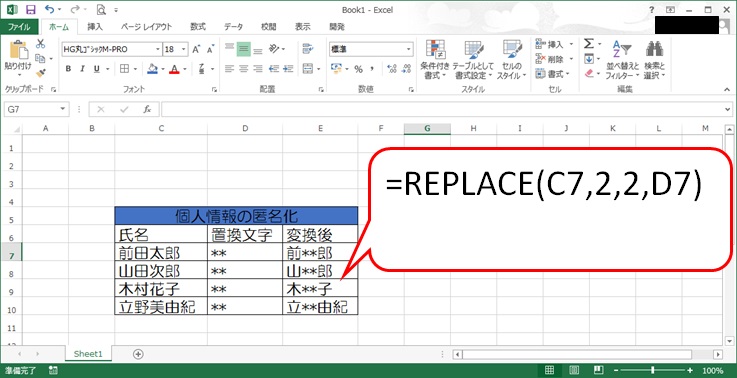Increase font size with large A
The image size is (737, 378).
196,49
